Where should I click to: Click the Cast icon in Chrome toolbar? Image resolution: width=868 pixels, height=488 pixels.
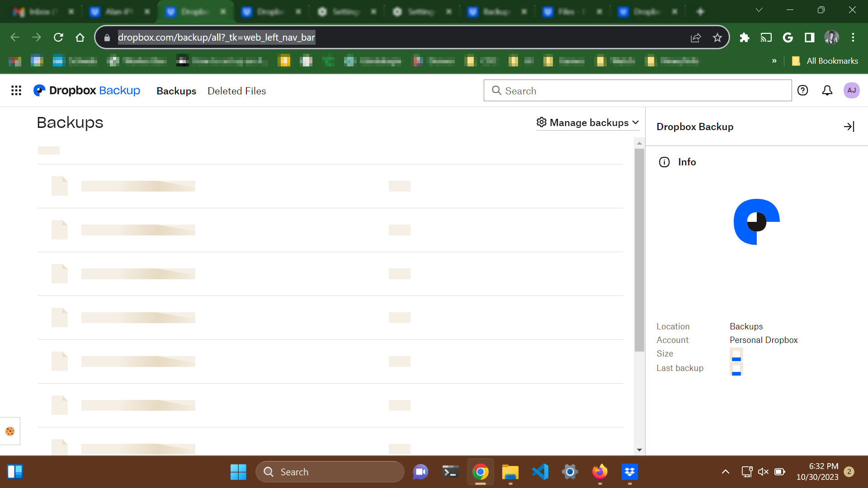click(766, 38)
